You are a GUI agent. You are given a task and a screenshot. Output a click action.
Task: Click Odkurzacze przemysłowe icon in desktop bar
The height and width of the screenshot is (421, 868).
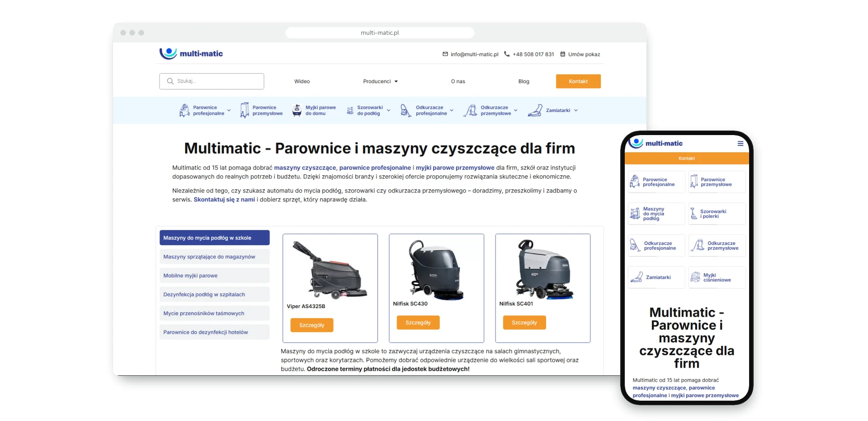pyautogui.click(x=470, y=110)
